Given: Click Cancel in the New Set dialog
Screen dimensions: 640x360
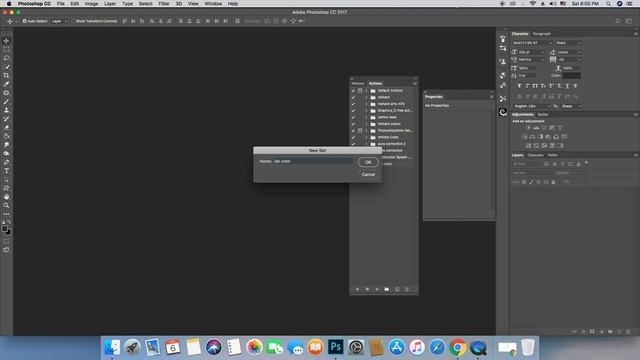Looking at the screenshot, I should [368, 174].
